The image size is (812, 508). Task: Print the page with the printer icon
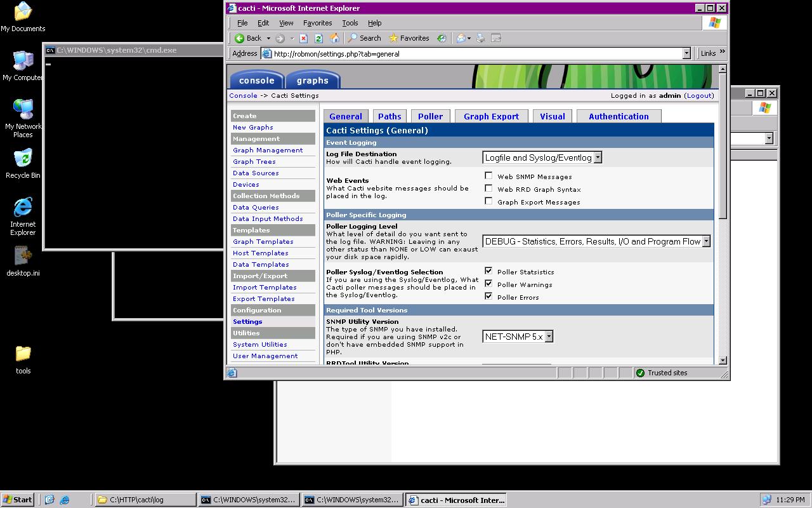(x=481, y=38)
